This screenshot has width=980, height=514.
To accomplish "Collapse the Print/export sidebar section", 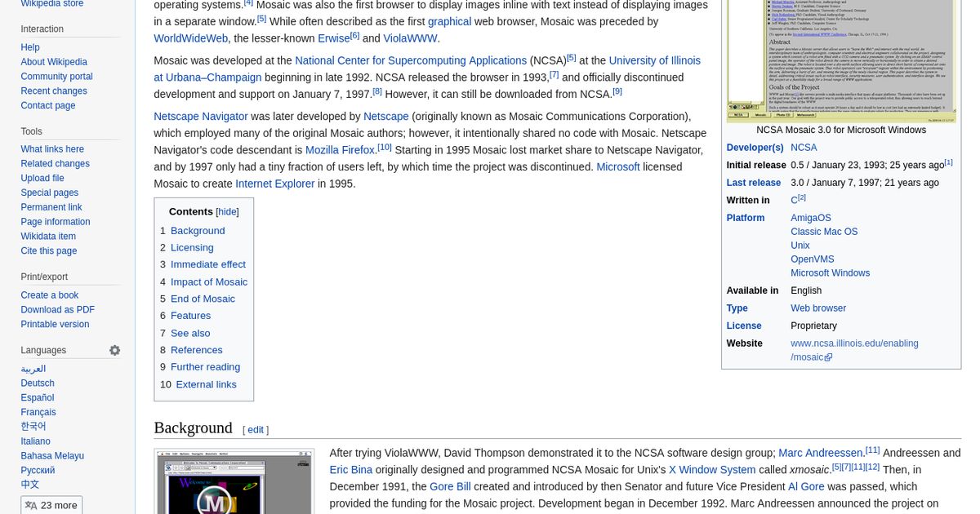I will (44, 277).
